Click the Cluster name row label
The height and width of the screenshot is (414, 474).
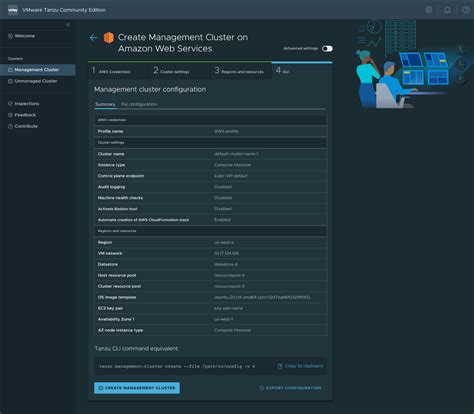click(x=111, y=154)
